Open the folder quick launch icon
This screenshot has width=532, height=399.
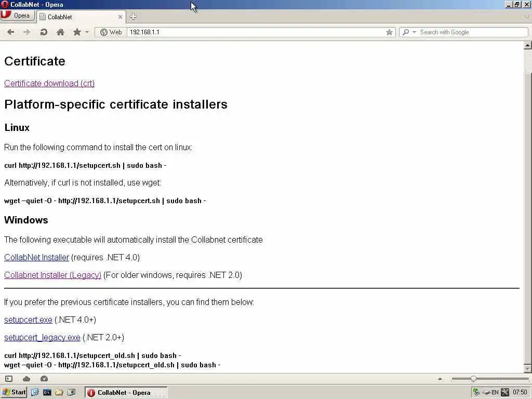59,392
